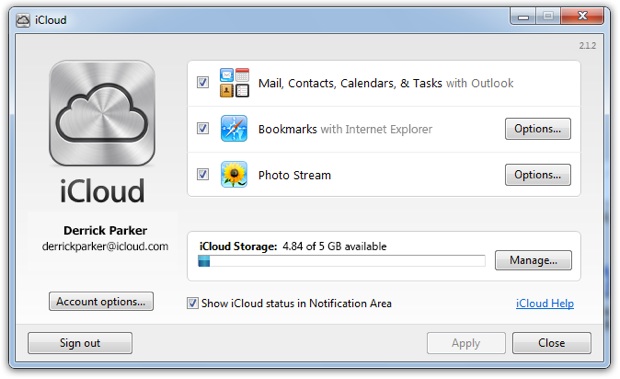Open the Manage storage dialog
Image resolution: width=620 pixels, height=379 pixels.
click(x=533, y=260)
